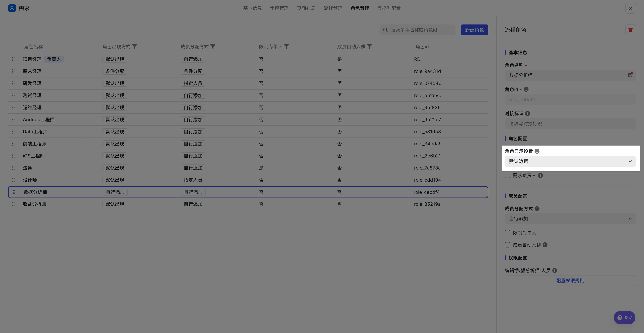Grab drag handle of Data工程师 row
644x333 pixels.
[13, 132]
